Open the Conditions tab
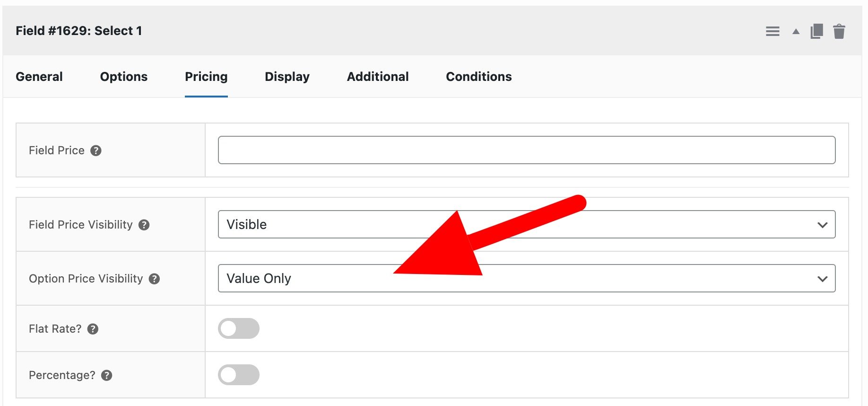The height and width of the screenshot is (406, 868). 478,76
